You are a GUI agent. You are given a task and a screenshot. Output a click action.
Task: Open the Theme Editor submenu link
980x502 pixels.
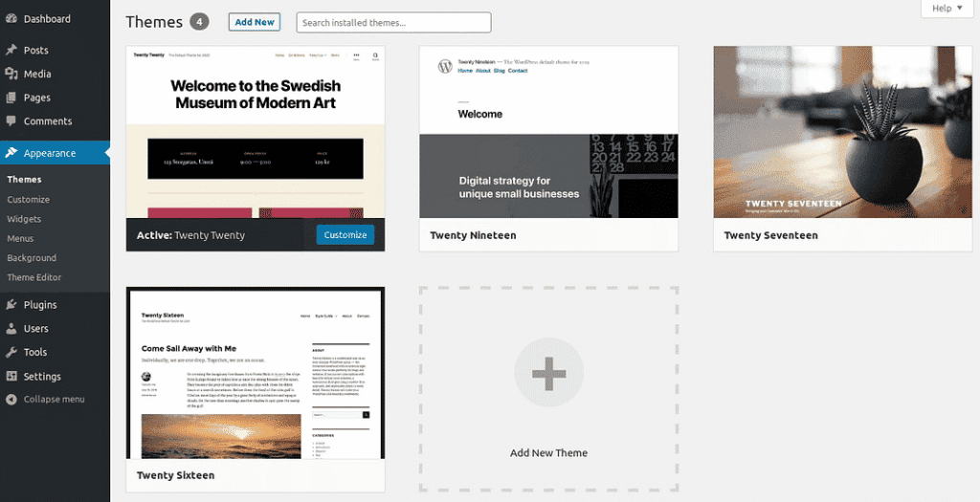click(33, 276)
